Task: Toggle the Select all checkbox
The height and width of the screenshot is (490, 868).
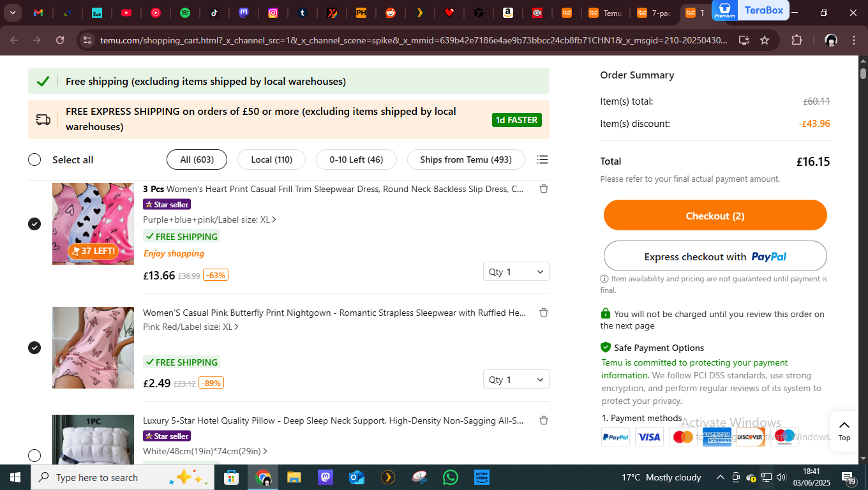Action: coord(34,160)
